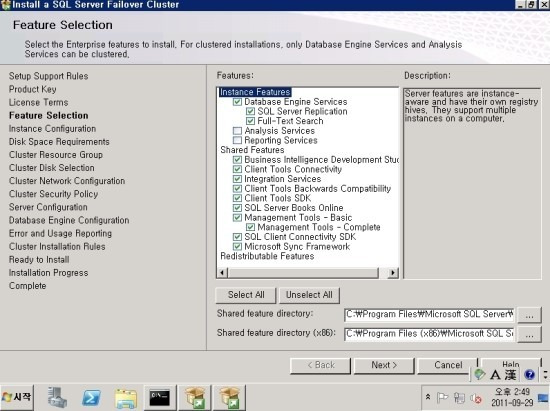Show hidden tray icons arrow
This screenshot has height=411, width=550.
coord(428,397)
